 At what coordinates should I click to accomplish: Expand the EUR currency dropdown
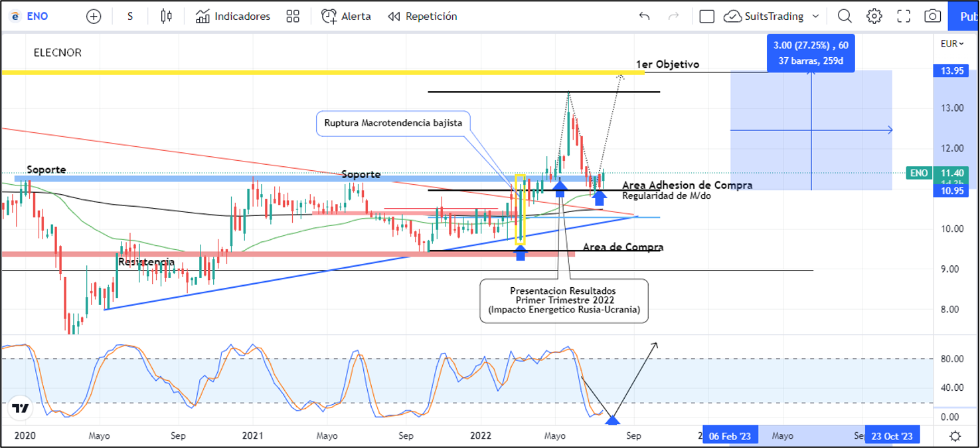[952, 44]
